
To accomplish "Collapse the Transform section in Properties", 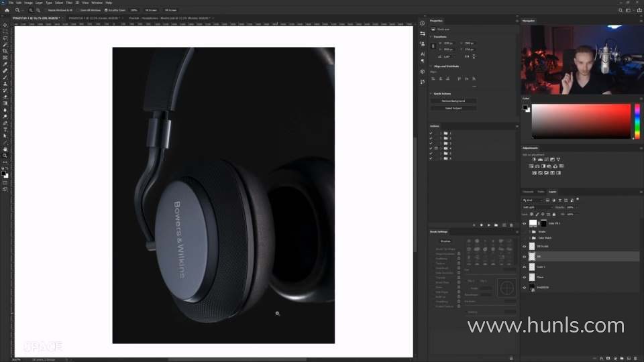I will 431,37.
